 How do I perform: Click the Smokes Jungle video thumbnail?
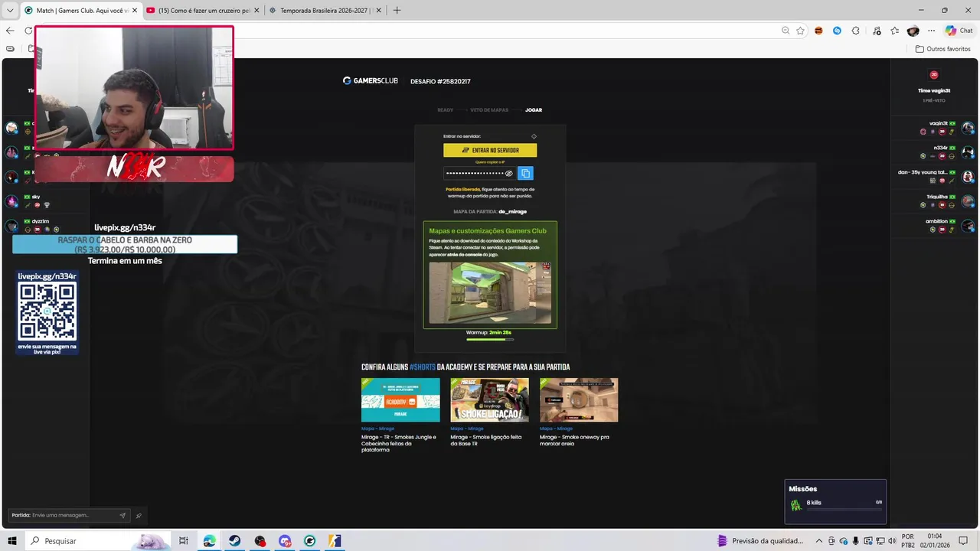coord(400,399)
